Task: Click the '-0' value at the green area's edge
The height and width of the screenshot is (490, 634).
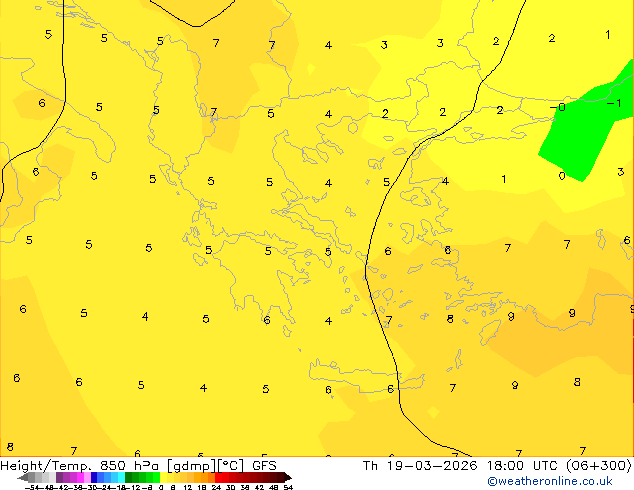Action: point(558,107)
